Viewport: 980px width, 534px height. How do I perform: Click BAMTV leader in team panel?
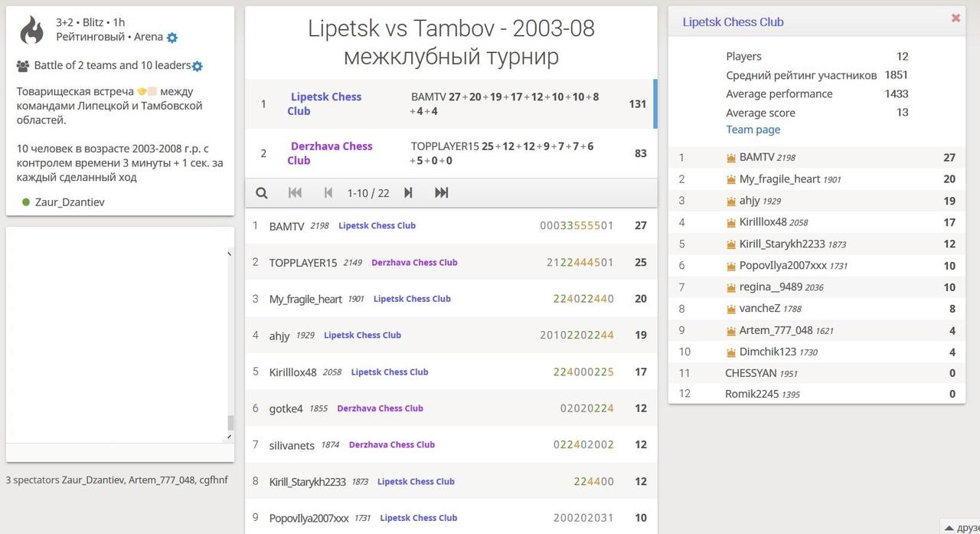(x=756, y=158)
